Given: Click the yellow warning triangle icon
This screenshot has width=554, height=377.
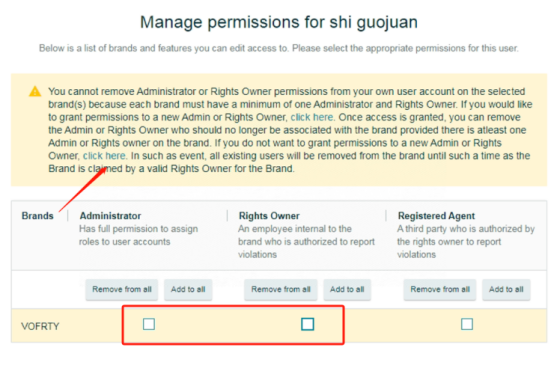Looking at the screenshot, I should point(35,91).
